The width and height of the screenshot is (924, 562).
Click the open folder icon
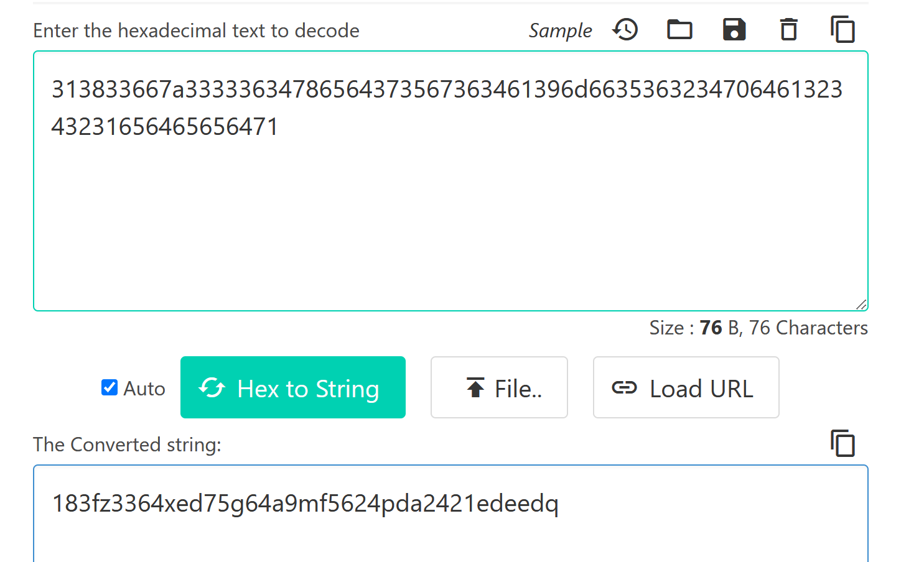[679, 29]
